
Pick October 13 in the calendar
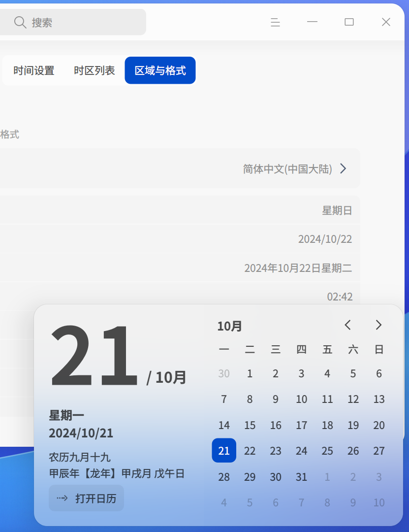[x=379, y=399]
